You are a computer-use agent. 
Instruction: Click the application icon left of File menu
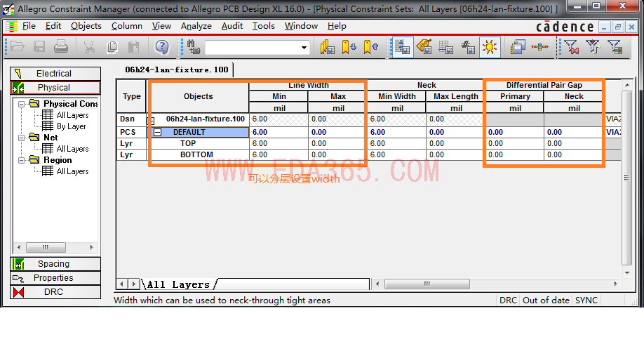click(11, 27)
